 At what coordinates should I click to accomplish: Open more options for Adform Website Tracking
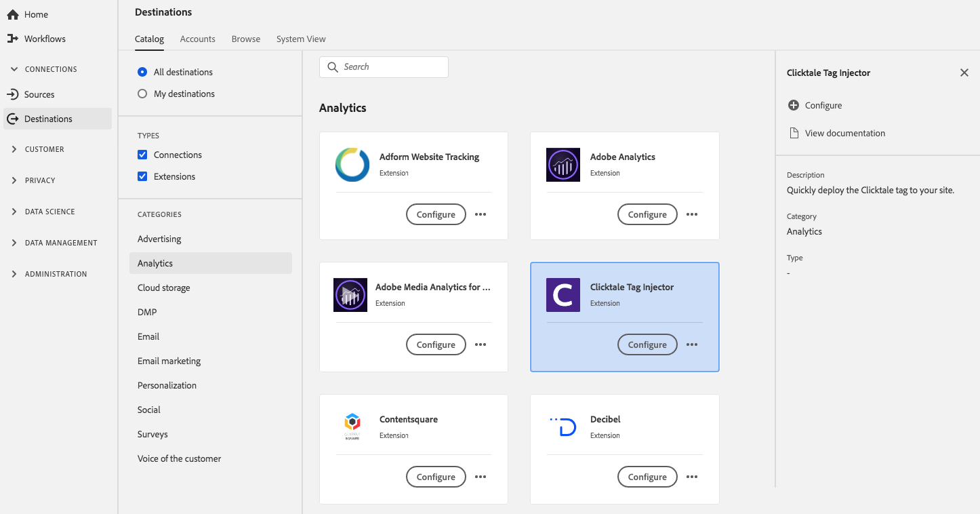point(481,214)
